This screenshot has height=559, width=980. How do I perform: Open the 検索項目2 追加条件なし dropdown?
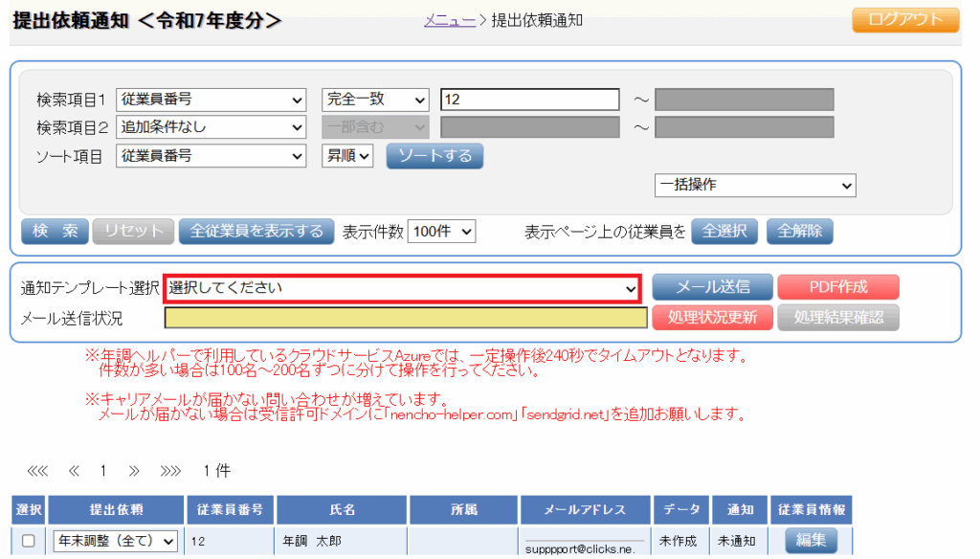[x=211, y=126]
